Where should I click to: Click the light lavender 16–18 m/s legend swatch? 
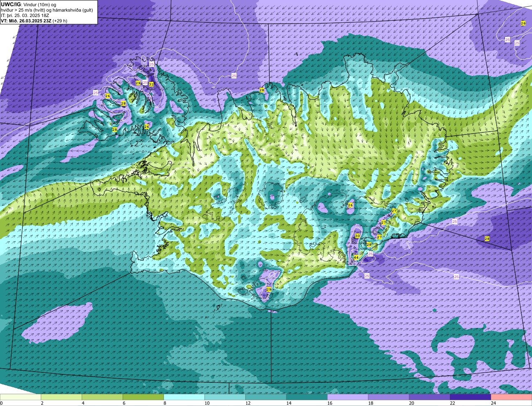click(348, 397)
